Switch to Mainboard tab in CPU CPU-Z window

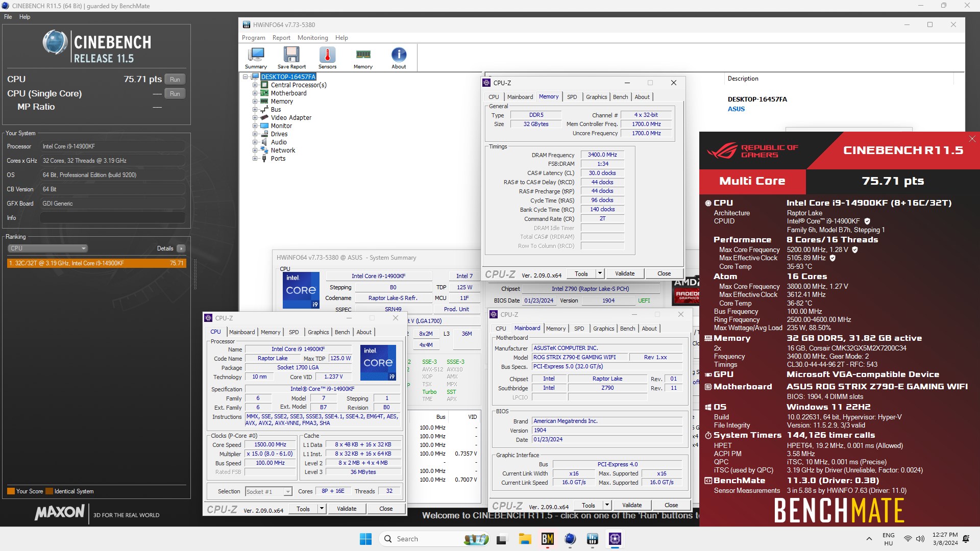[x=242, y=332]
